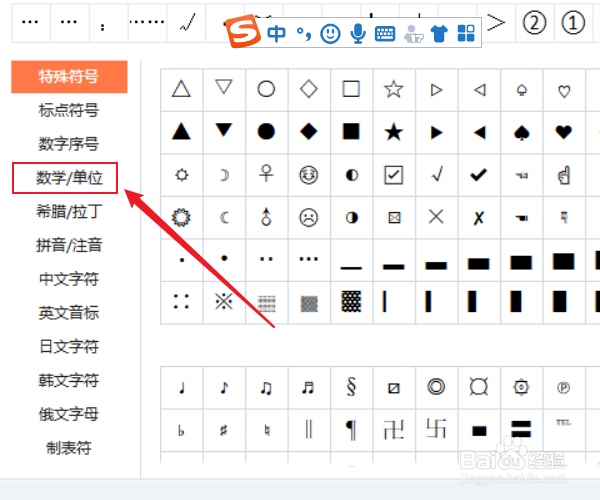This screenshot has height=500, width=600.
Task: Insert the hollow heart ♡ symbol
Action: [x=564, y=90]
